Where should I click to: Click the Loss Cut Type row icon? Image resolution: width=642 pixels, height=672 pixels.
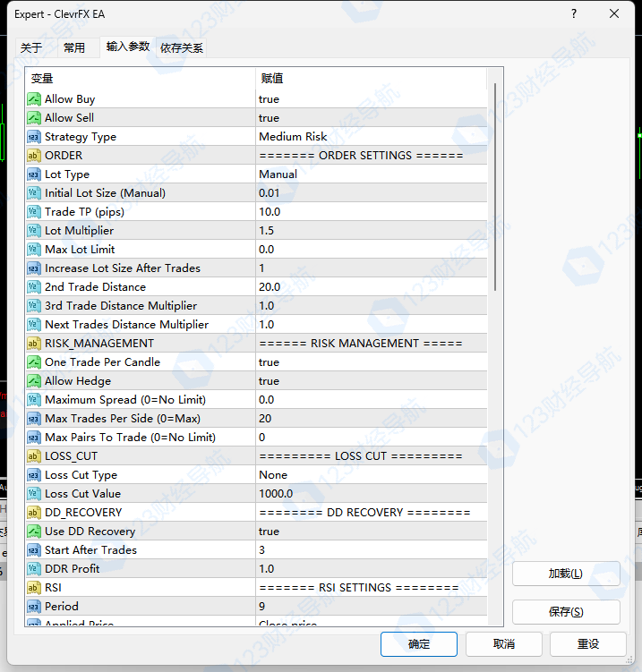[34, 475]
